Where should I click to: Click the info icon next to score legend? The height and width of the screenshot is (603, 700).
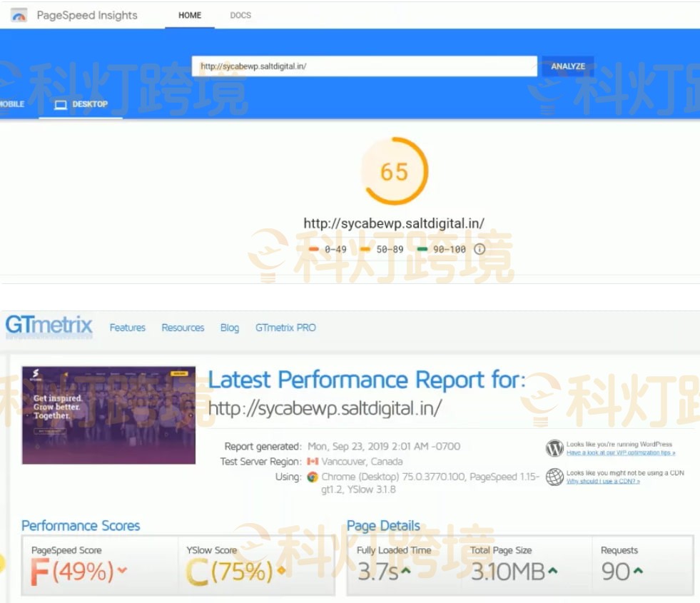click(479, 249)
